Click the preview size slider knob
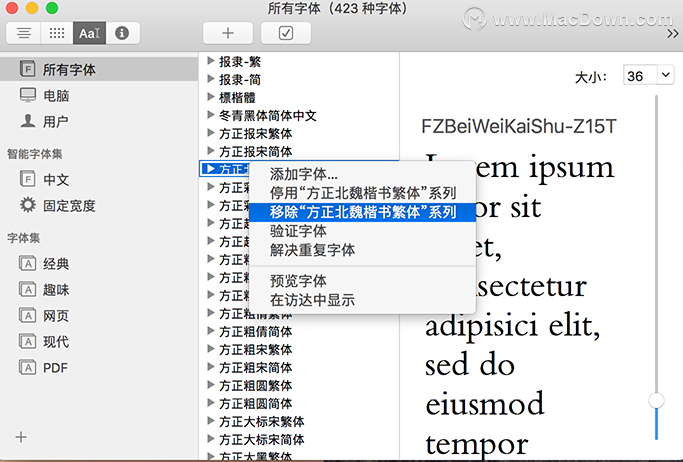683x462 pixels. point(656,401)
